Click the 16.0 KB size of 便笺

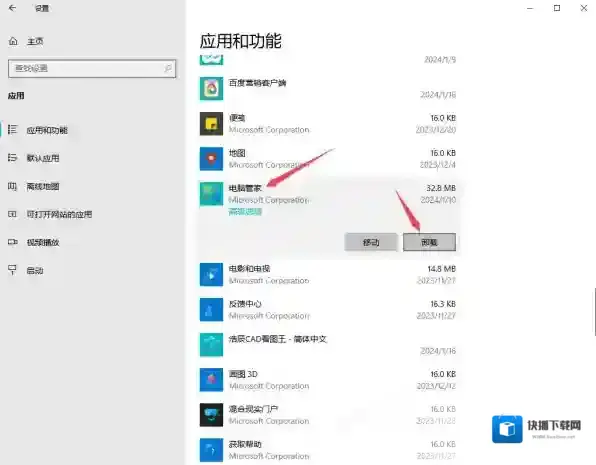point(443,118)
